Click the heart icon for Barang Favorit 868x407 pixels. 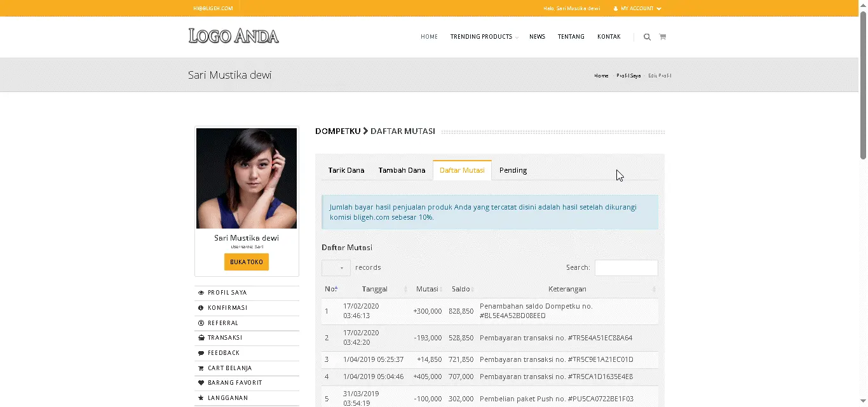coord(201,383)
